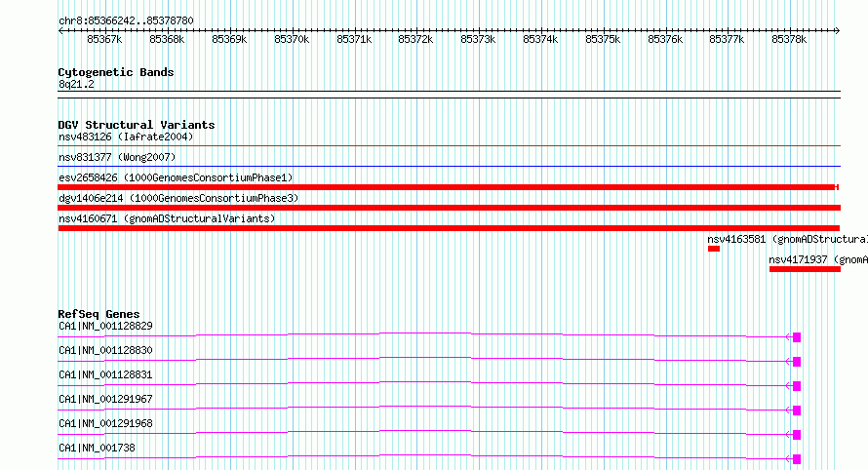Screen dimensions: 868x470
Task: Open the nsv4160671 gnomADStructuralVariants label
Action: (x=167, y=218)
